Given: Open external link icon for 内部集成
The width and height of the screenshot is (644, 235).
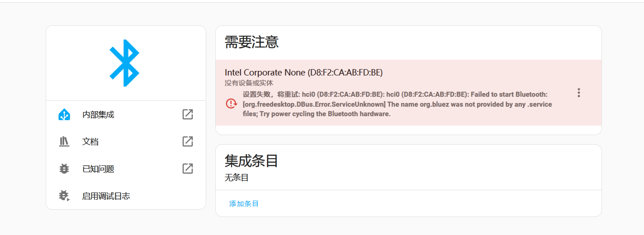Looking at the screenshot, I should click(188, 115).
